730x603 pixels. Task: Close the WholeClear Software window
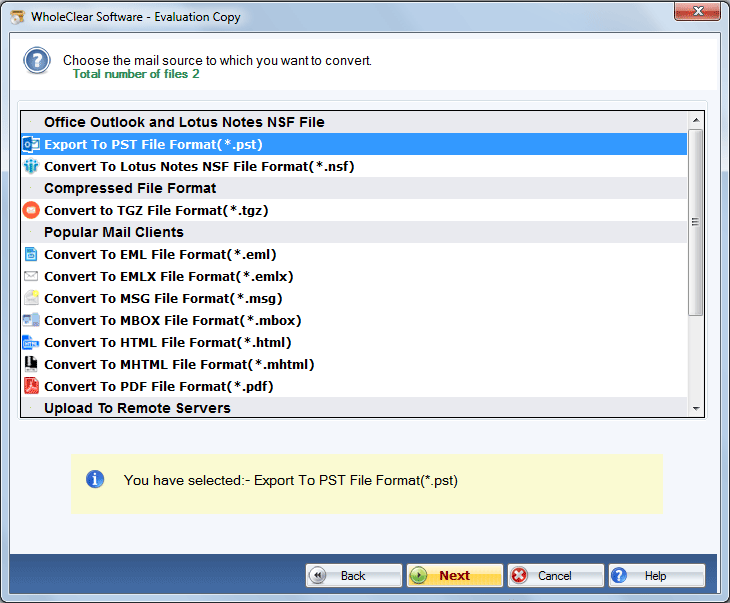tap(697, 12)
